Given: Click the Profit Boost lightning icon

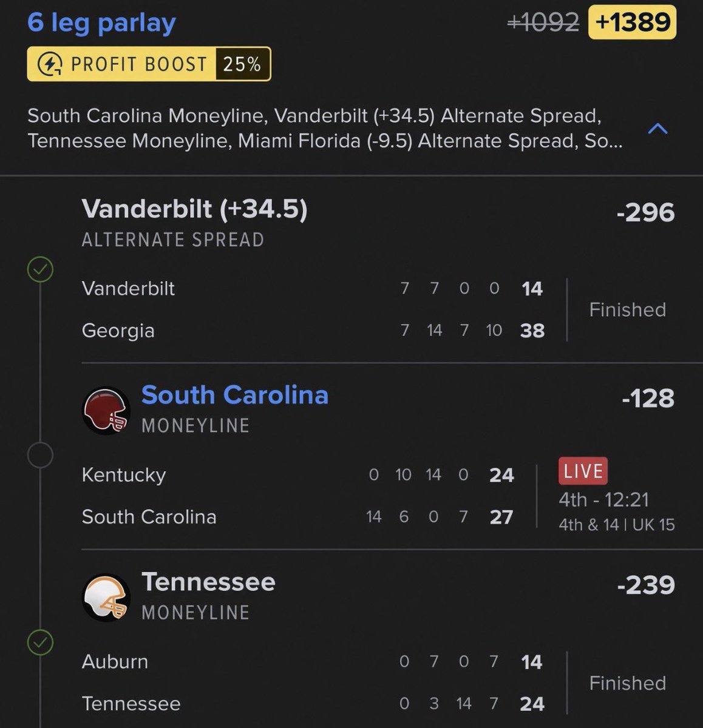Looking at the screenshot, I should pos(50,64).
